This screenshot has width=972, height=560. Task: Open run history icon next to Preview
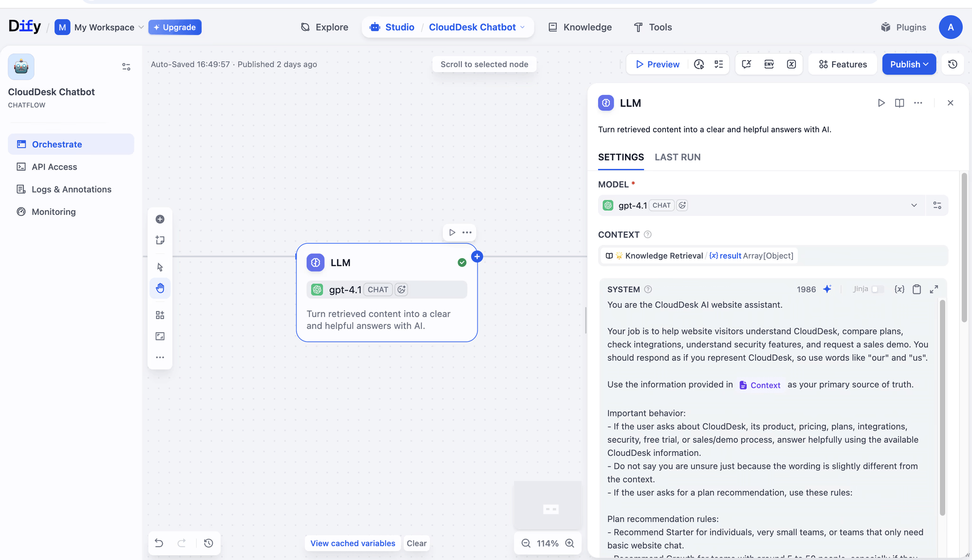point(699,65)
